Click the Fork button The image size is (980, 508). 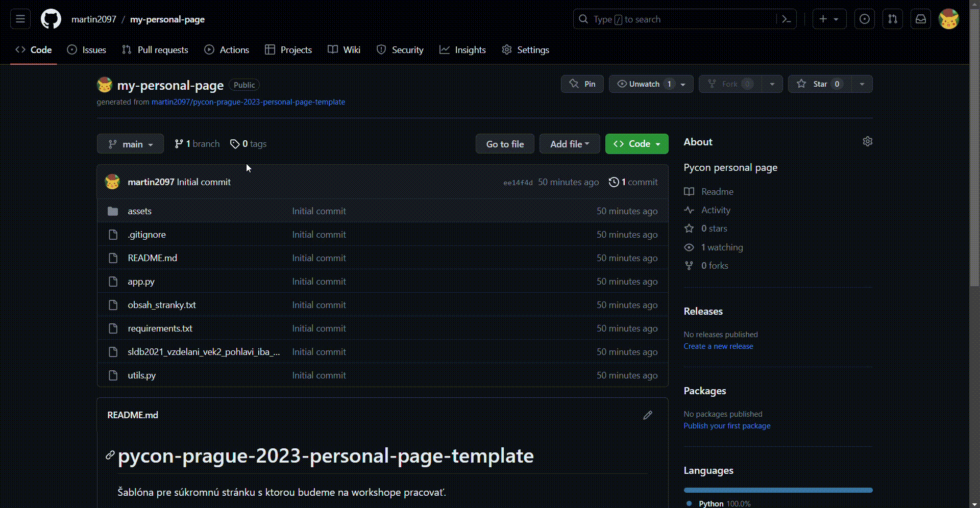tap(730, 84)
